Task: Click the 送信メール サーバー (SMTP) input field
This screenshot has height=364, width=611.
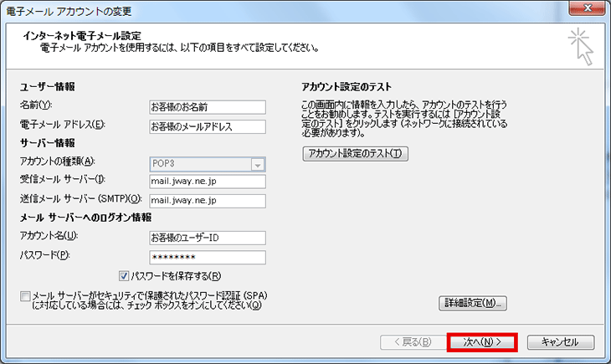Action: click(x=208, y=201)
